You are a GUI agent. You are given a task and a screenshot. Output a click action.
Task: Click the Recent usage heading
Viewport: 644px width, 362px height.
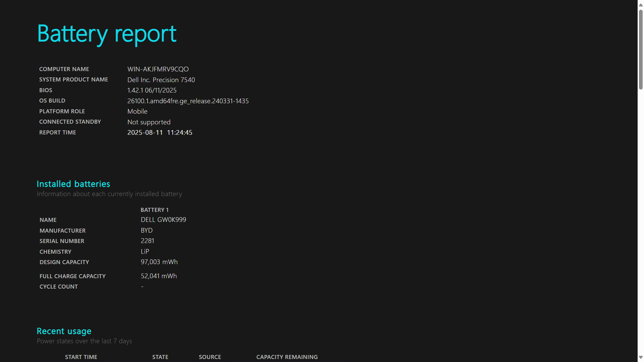pyautogui.click(x=64, y=331)
